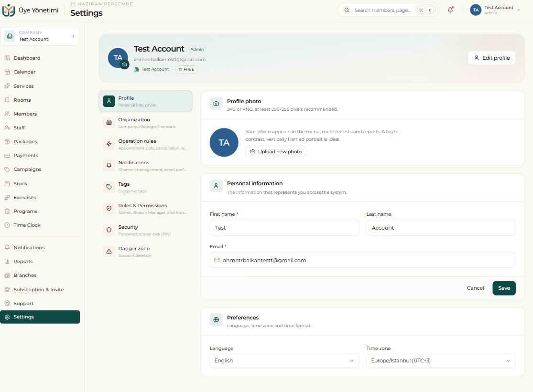Click the Members people icon
This screenshot has height=392, width=533.
pos(7,114)
